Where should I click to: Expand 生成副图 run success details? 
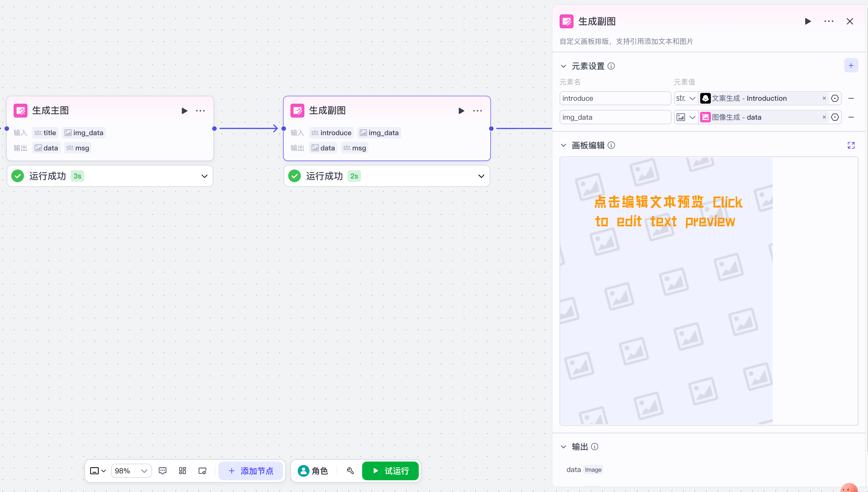(x=481, y=176)
